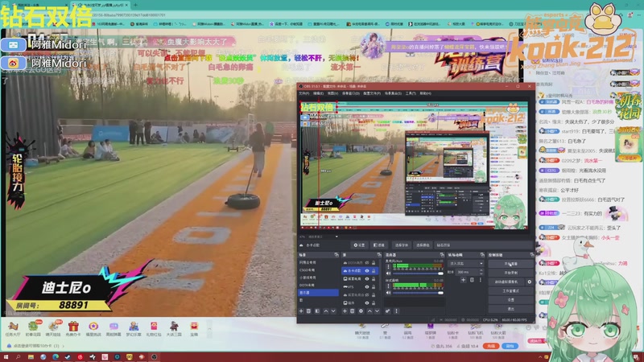The height and width of the screenshot is (362, 644).
Task: Open the star medal challenge icon
Action: [93, 327]
